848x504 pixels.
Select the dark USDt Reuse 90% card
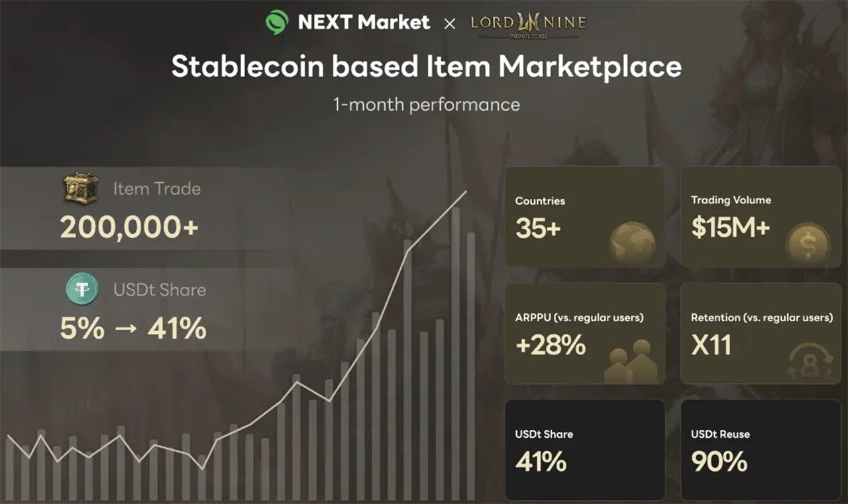(x=761, y=450)
